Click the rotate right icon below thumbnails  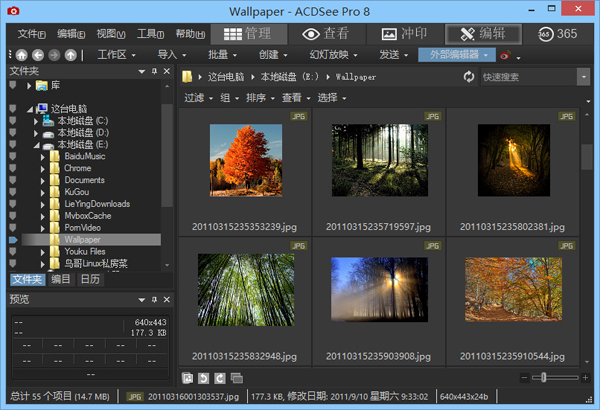click(x=218, y=378)
